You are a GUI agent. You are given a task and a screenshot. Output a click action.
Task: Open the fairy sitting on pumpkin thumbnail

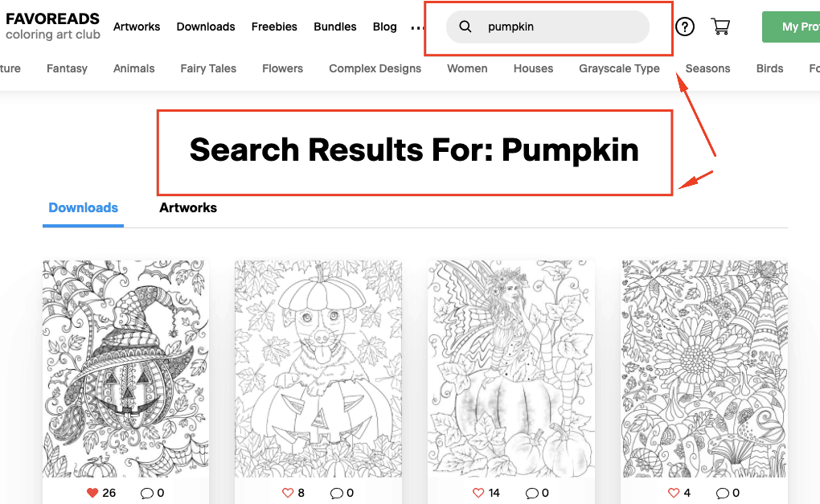click(x=511, y=369)
